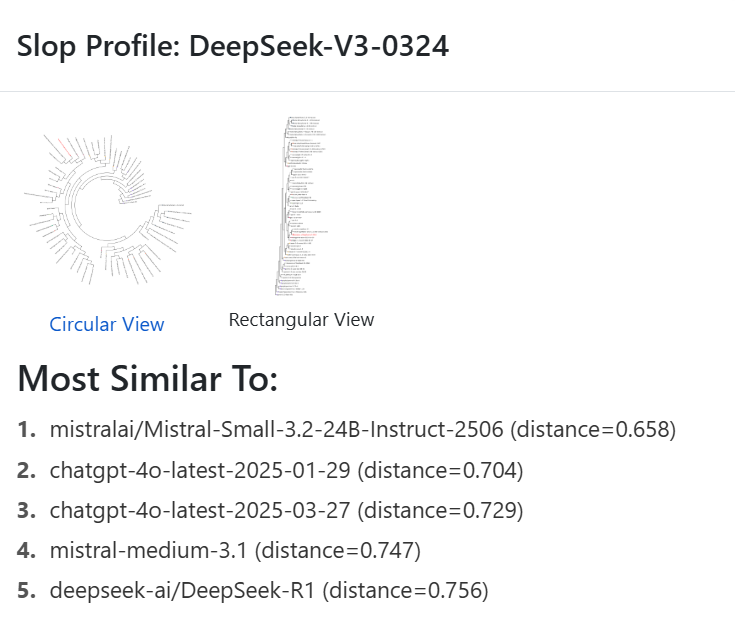This screenshot has height=626, width=735.
Task: Open the rectangular dendrogram thumbnail
Action: point(301,206)
